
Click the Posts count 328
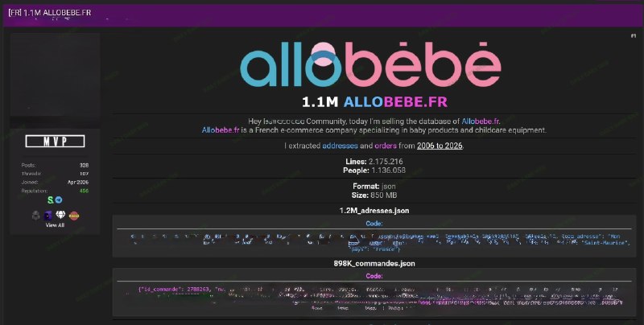click(85, 166)
